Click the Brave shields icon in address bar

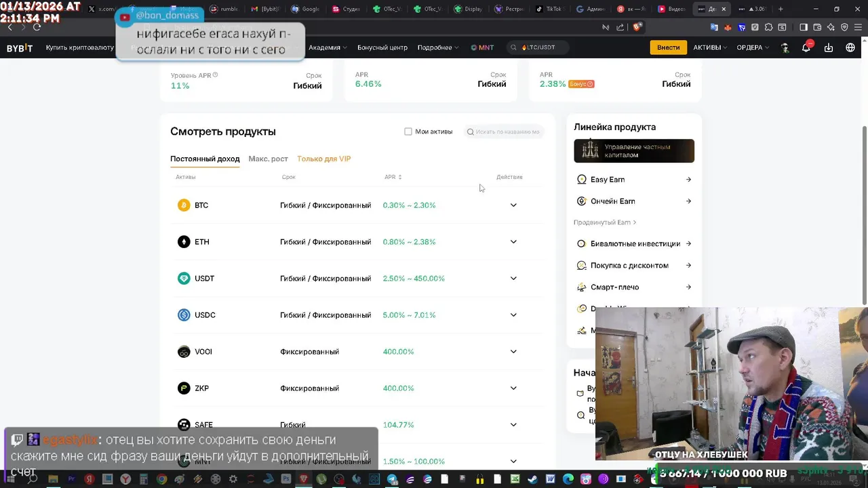click(x=637, y=27)
